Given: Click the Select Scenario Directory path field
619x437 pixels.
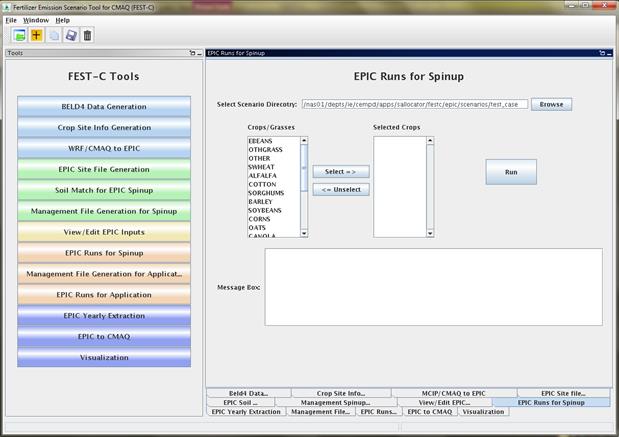Looking at the screenshot, I should 415,104.
